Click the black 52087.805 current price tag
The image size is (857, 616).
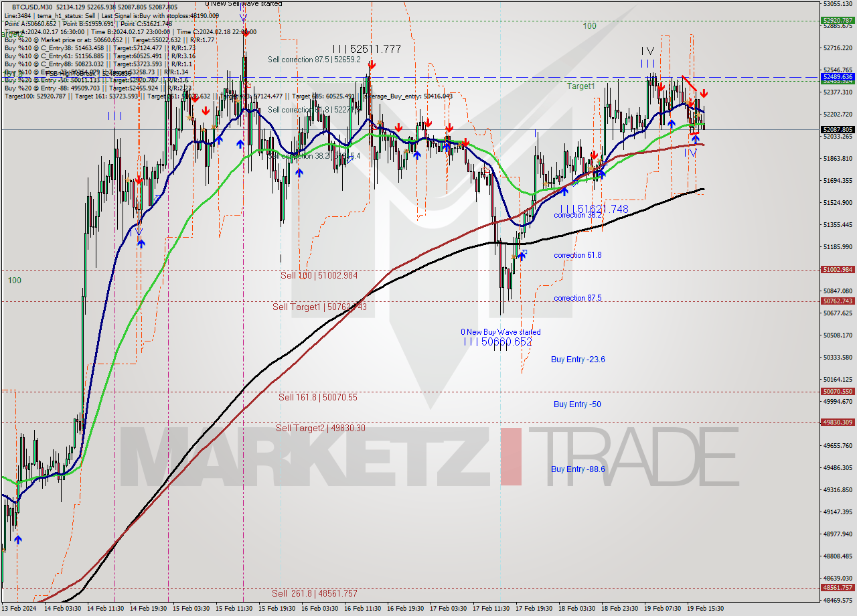(838, 129)
